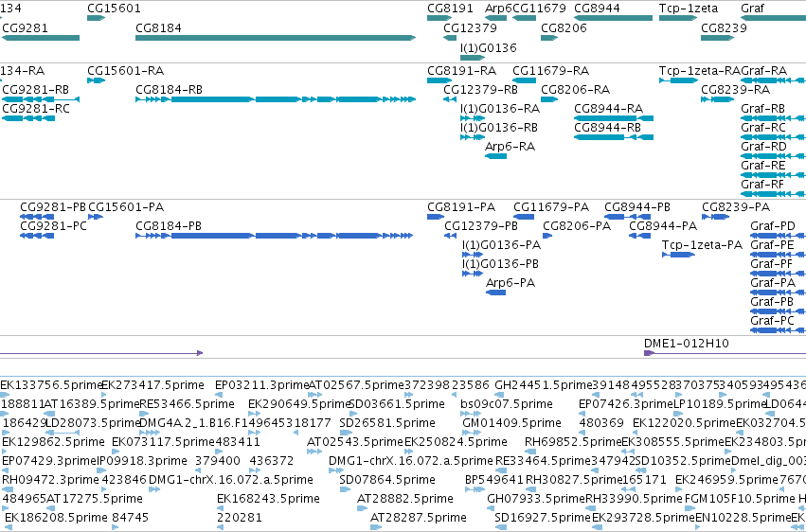The width and height of the screenshot is (806, 532).
Task: Click the CG8944-RB transcript label
Action: tap(608, 128)
